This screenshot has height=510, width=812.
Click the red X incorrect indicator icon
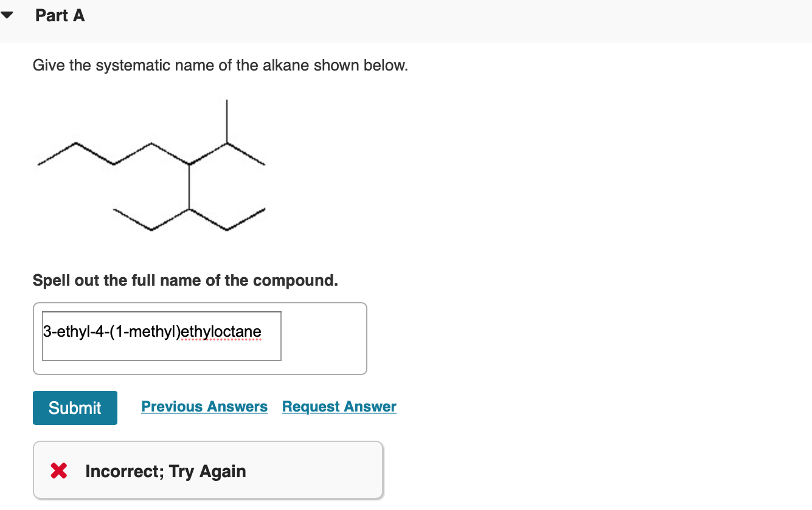tap(58, 471)
